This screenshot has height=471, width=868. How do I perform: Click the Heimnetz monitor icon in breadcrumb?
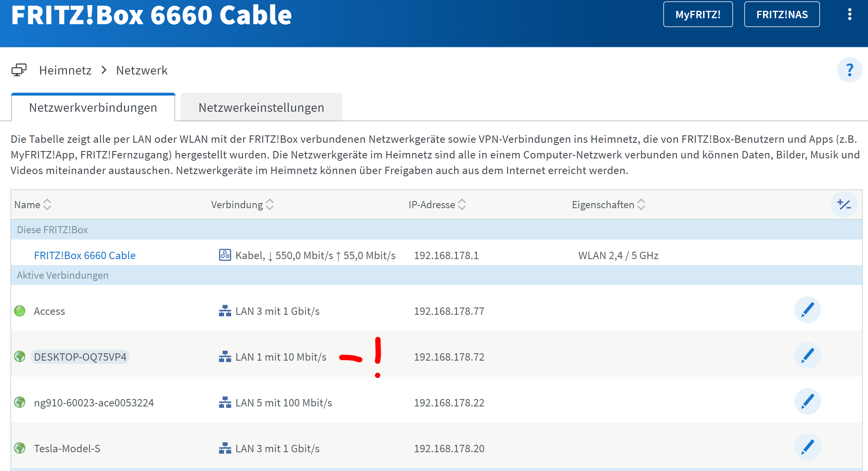[x=19, y=70]
